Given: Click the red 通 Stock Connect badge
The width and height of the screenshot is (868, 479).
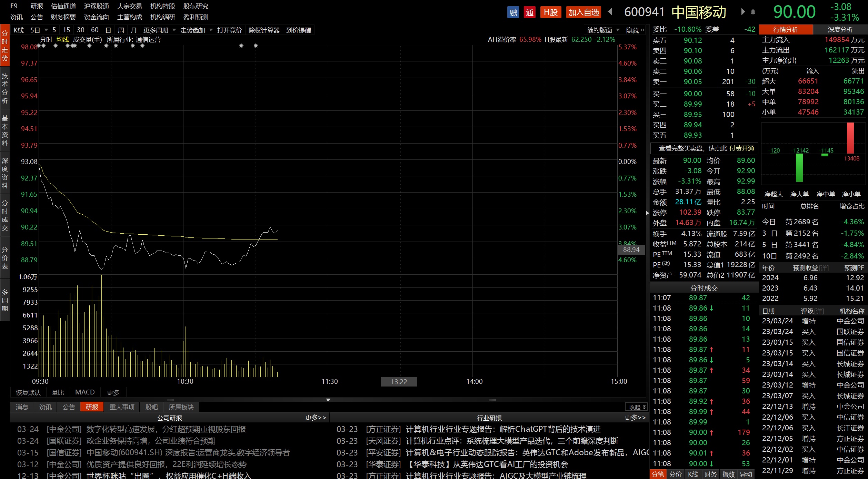Looking at the screenshot, I should coord(529,12).
